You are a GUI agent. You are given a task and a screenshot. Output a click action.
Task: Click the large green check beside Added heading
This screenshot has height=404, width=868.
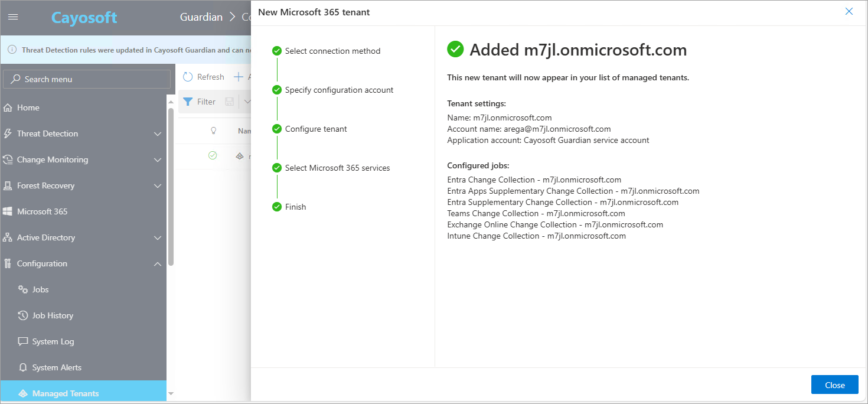pyautogui.click(x=455, y=49)
